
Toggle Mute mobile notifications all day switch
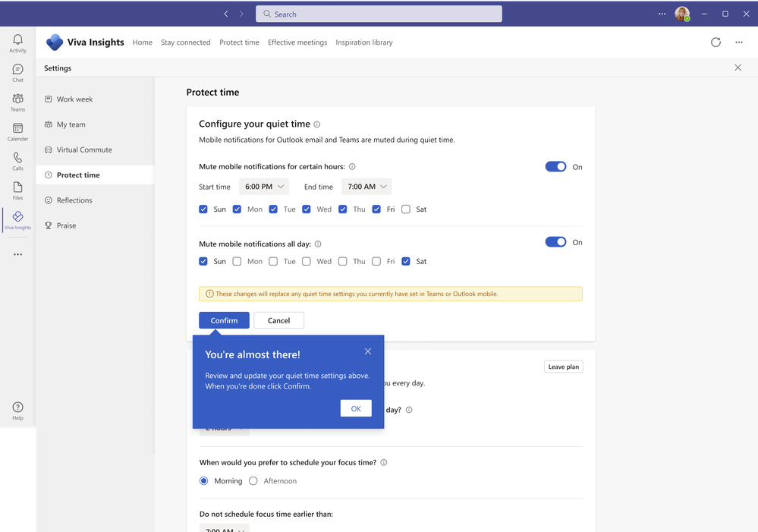point(555,242)
